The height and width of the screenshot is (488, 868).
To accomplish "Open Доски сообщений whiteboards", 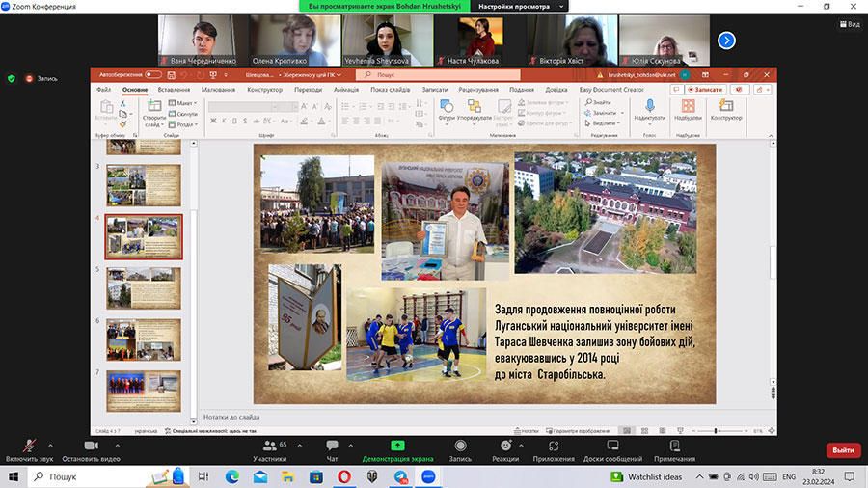I will click(611, 446).
